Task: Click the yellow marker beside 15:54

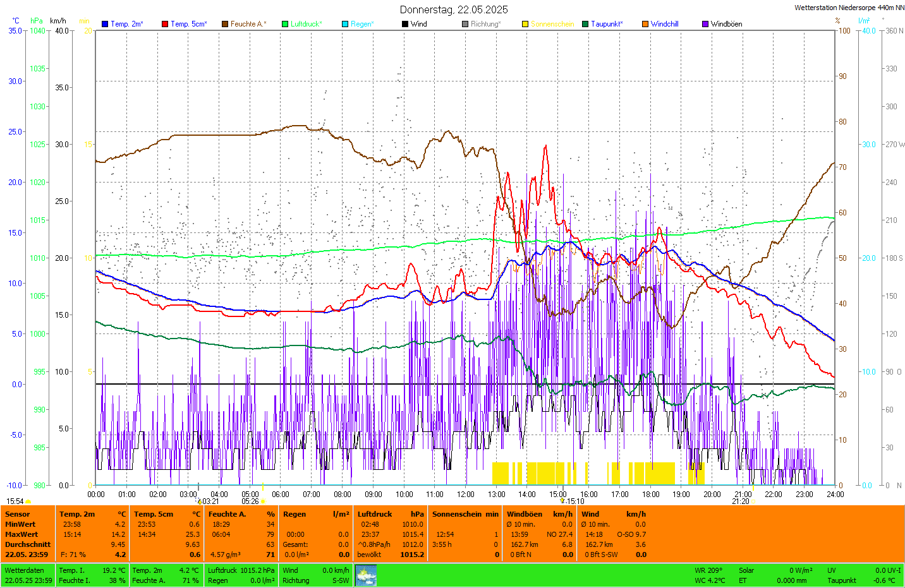Action: point(28,501)
